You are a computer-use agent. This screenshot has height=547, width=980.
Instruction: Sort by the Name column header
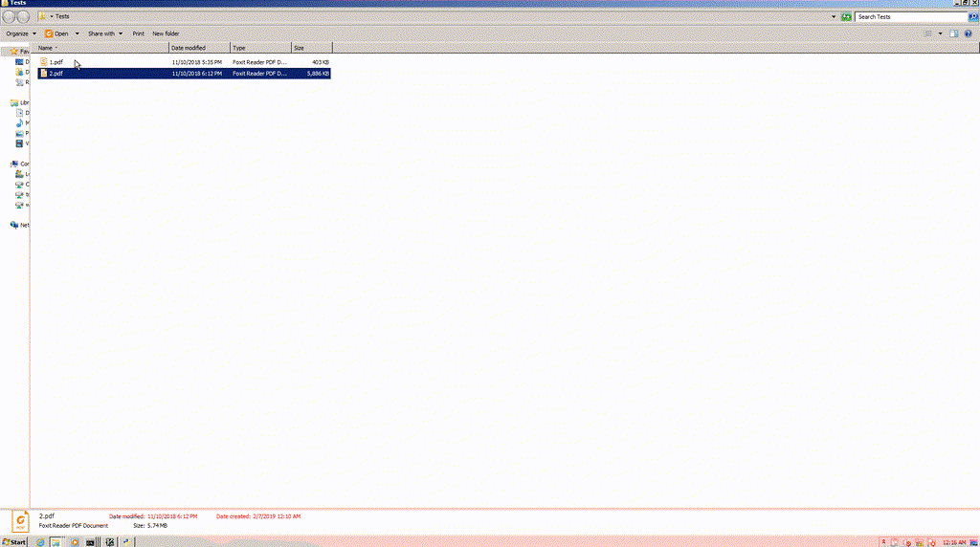pyautogui.click(x=101, y=48)
